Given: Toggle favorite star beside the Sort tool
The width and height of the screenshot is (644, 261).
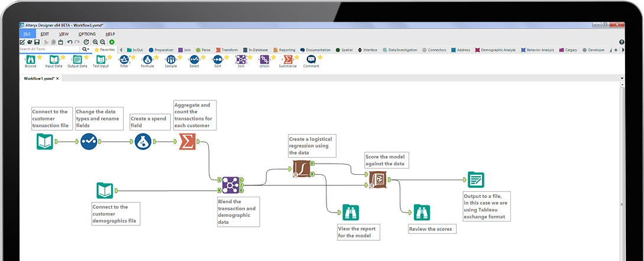Looking at the screenshot, I should click(226, 57).
